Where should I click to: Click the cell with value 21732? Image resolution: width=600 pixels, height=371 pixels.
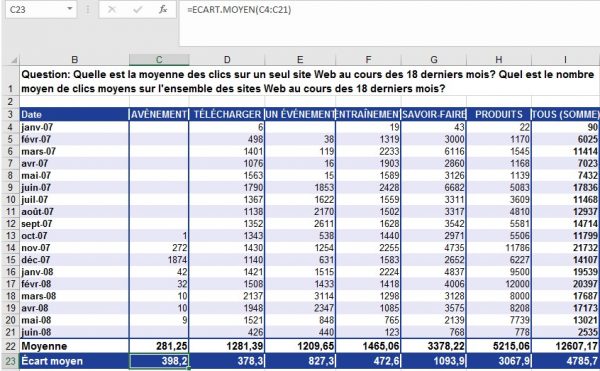(566, 248)
